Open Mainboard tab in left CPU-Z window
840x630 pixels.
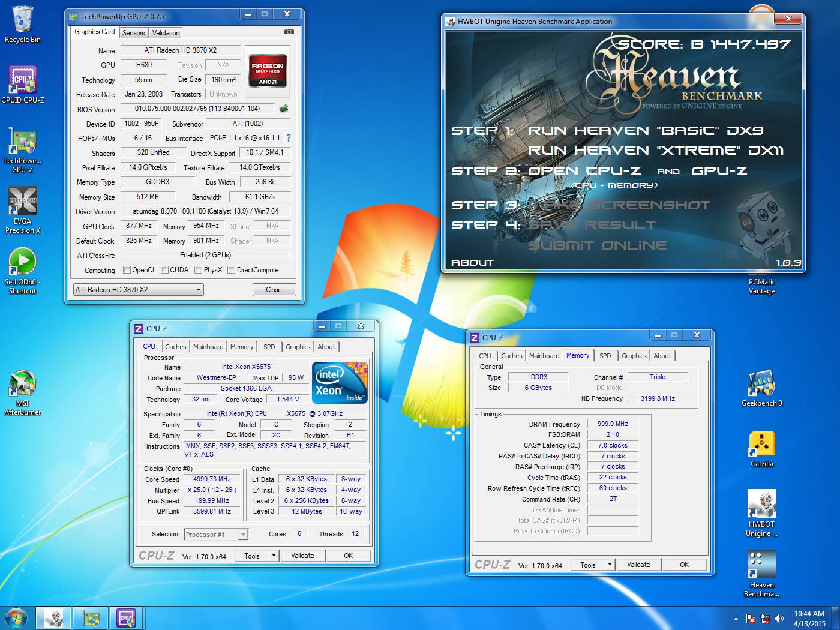pyautogui.click(x=208, y=347)
